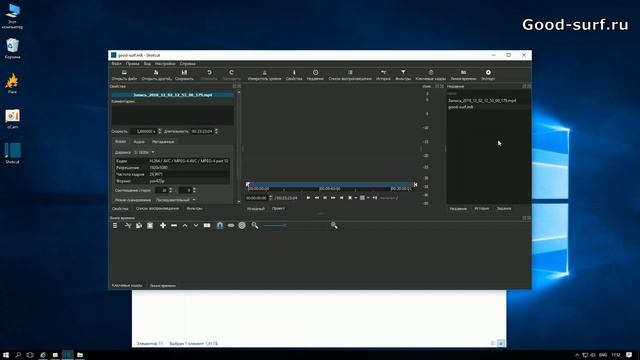Switch player to the Проект tab
Screen dimensions: 640x360
278,209
